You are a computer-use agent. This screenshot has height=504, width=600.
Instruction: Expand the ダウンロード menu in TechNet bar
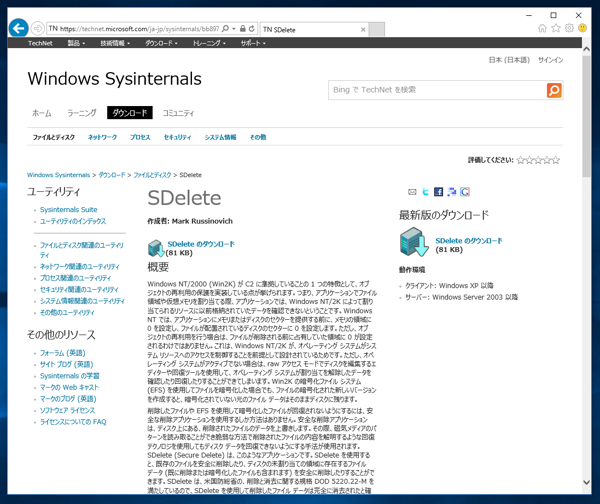tap(161, 43)
